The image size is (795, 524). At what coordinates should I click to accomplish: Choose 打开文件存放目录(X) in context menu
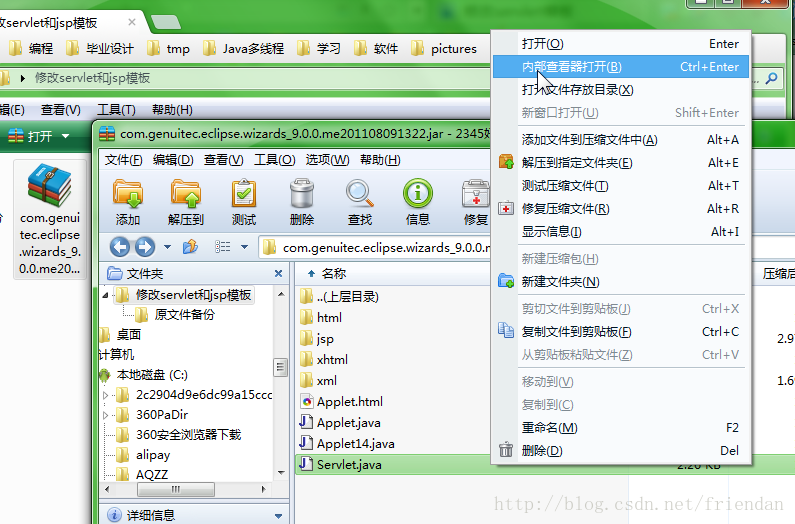[621, 90]
